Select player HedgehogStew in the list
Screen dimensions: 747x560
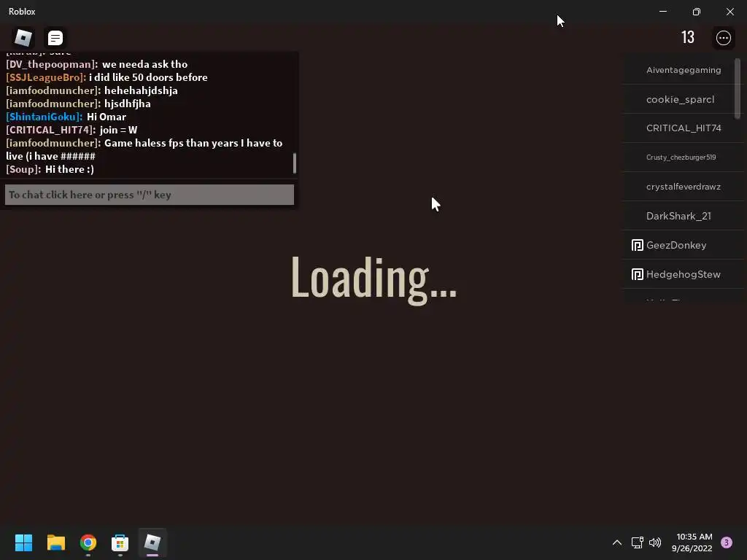click(x=683, y=274)
